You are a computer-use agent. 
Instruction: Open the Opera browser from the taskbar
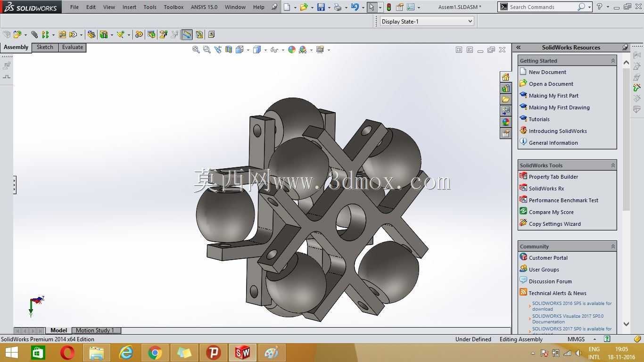(67, 353)
